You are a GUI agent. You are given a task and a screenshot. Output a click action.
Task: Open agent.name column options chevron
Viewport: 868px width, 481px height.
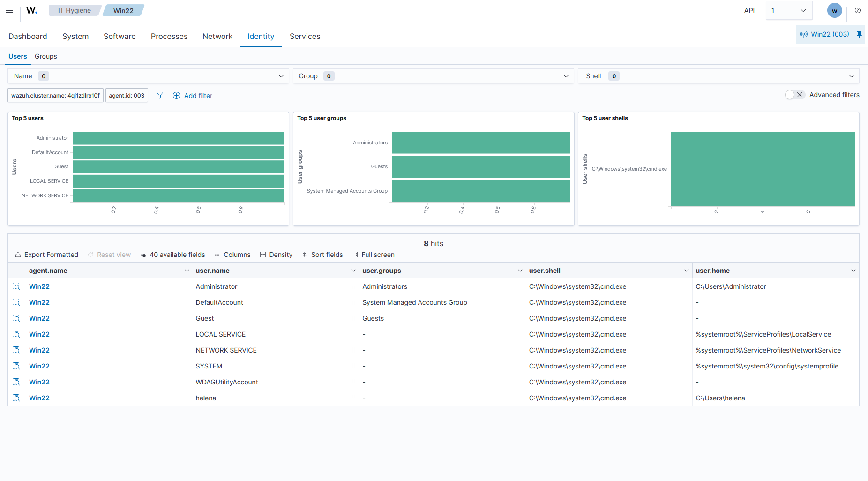pyautogui.click(x=187, y=271)
